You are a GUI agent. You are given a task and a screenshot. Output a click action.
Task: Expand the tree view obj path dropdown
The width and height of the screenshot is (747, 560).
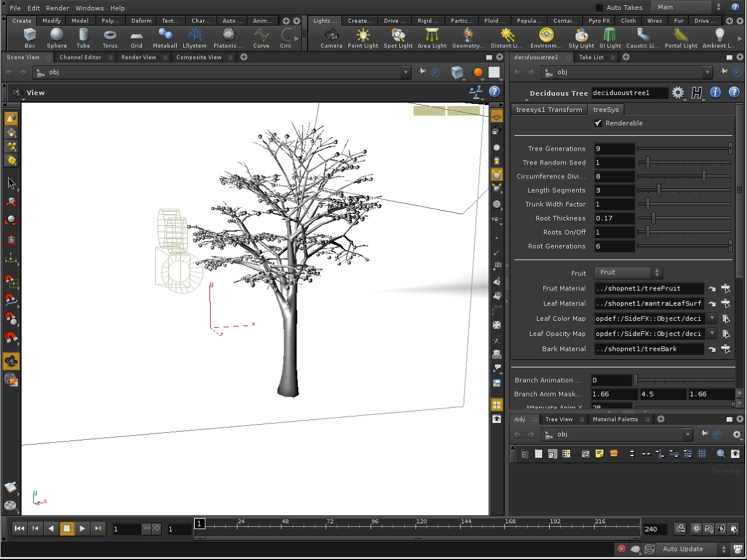(x=688, y=435)
